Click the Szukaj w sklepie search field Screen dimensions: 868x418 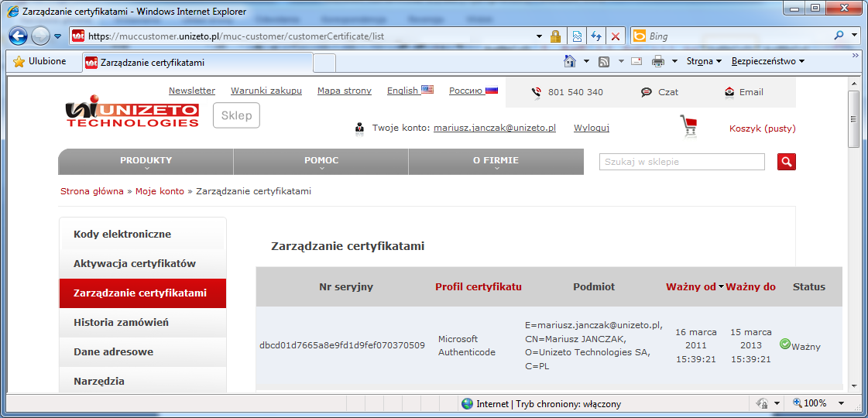[x=682, y=163]
